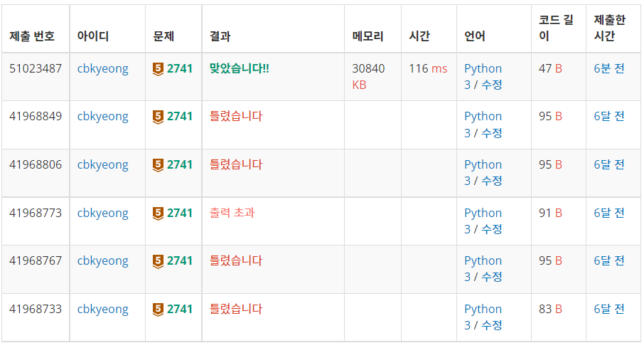Click 수정 to edit submission 51023487
Viewport: 644px width, 343px height.
[492, 85]
